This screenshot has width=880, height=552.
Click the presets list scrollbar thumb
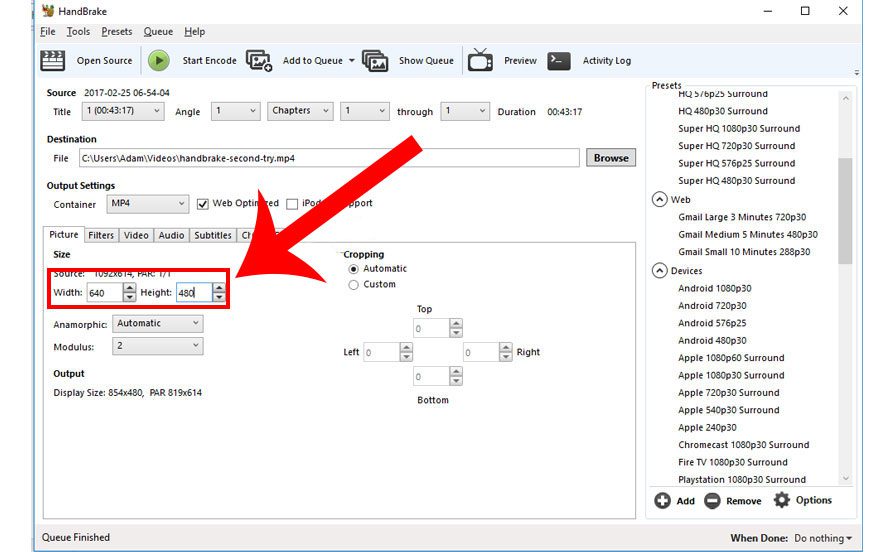[845, 211]
